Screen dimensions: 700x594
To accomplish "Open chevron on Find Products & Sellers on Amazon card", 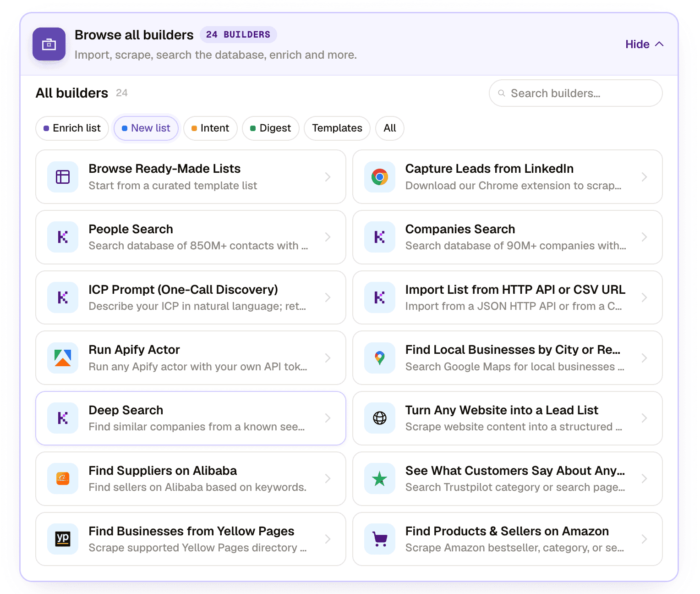I will (x=644, y=539).
